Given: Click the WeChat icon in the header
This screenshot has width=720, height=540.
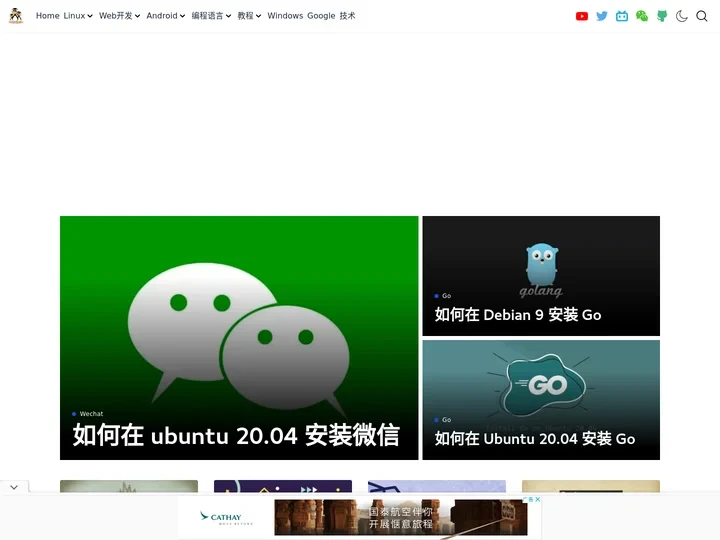Looking at the screenshot, I should click(x=641, y=16).
